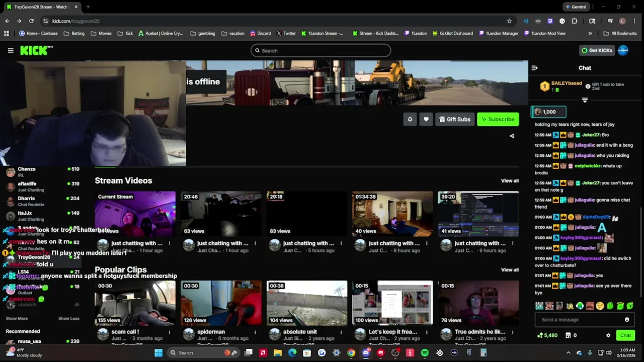Open the Betting bookmarks folder
Viewport: 644px width, 362px height.
74,33
